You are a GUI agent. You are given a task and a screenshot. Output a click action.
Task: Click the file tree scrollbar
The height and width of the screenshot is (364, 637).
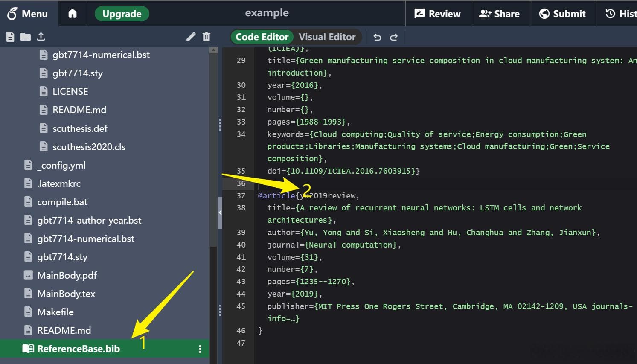[213, 149]
